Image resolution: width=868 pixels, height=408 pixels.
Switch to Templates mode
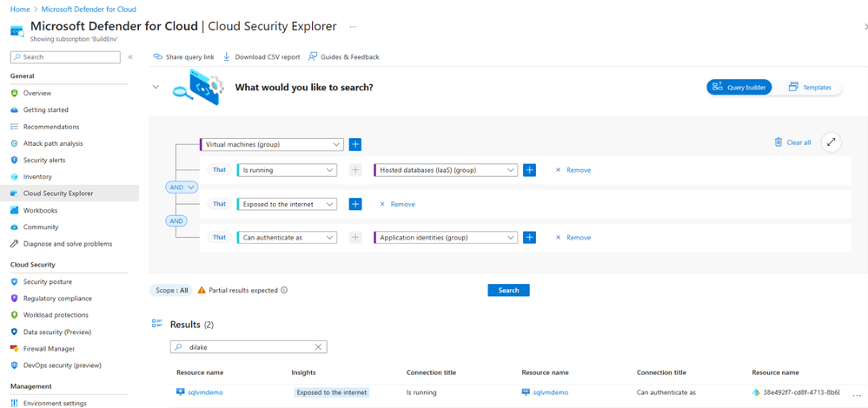pos(809,88)
